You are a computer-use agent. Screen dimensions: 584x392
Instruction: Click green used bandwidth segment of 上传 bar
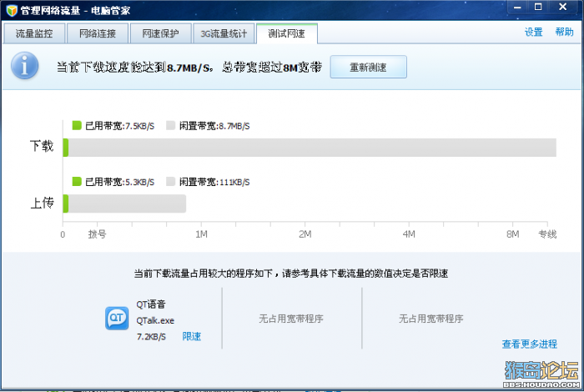[66, 204]
